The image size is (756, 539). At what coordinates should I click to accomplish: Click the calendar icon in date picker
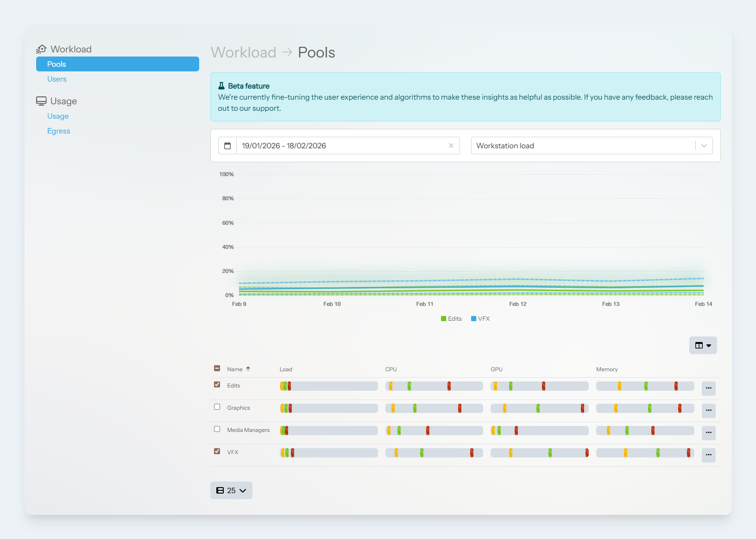pyautogui.click(x=227, y=146)
